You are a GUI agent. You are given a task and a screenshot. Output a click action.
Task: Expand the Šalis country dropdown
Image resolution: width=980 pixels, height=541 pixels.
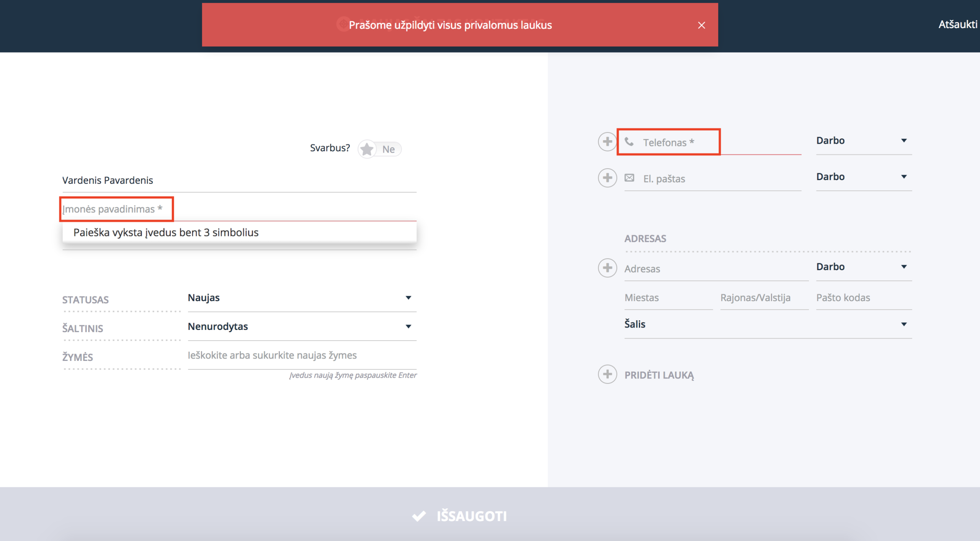point(768,325)
